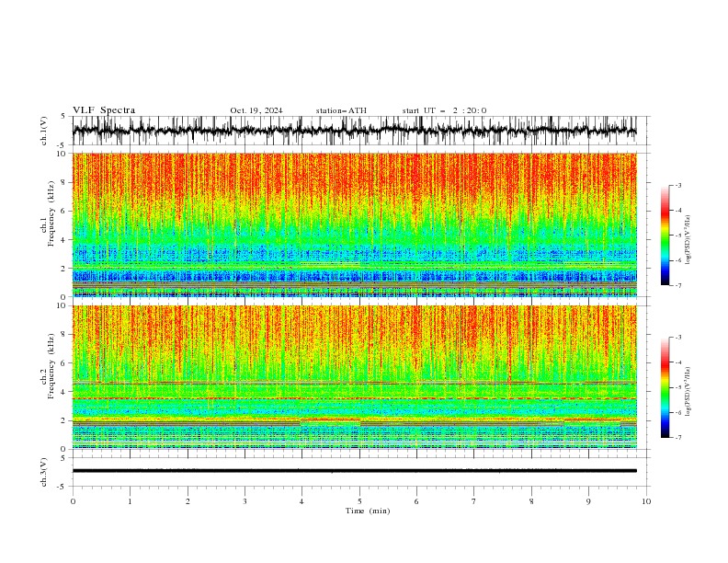The image size is (728, 563).
Task: Click the time axis tick label 7
Action: tap(473, 501)
